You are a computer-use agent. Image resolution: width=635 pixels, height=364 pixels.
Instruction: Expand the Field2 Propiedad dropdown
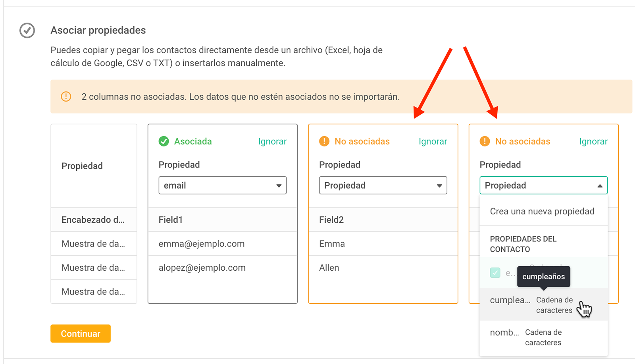coord(383,185)
